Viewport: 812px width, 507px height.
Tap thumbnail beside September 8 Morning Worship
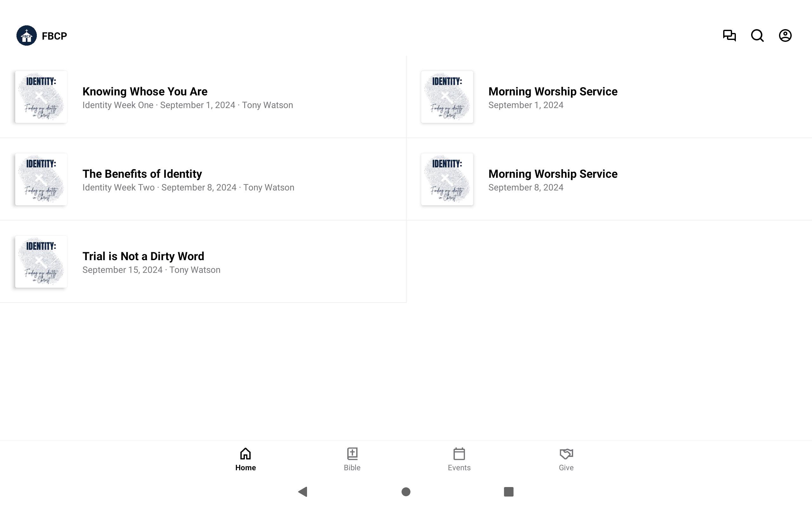pyautogui.click(x=447, y=179)
